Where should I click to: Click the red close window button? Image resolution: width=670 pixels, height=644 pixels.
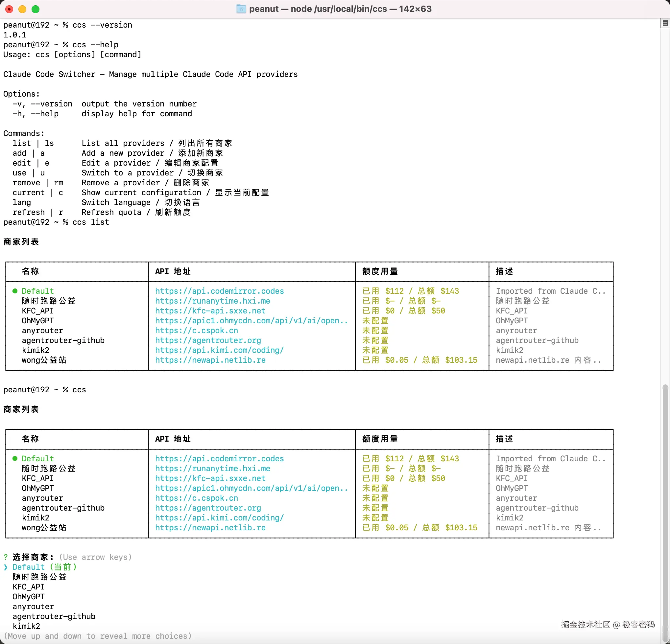coord(9,9)
